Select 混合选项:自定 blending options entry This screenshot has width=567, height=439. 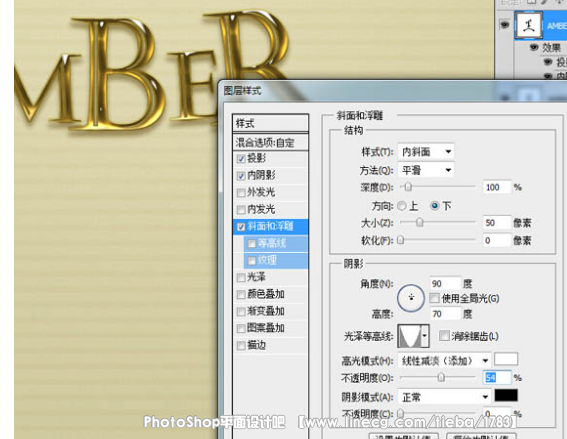point(270,142)
